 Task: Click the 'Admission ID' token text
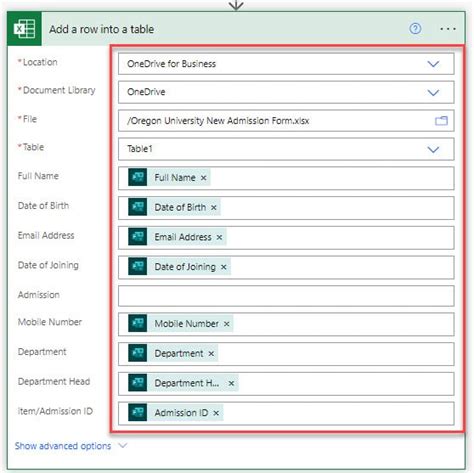pyautogui.click(x=181, y=413)
